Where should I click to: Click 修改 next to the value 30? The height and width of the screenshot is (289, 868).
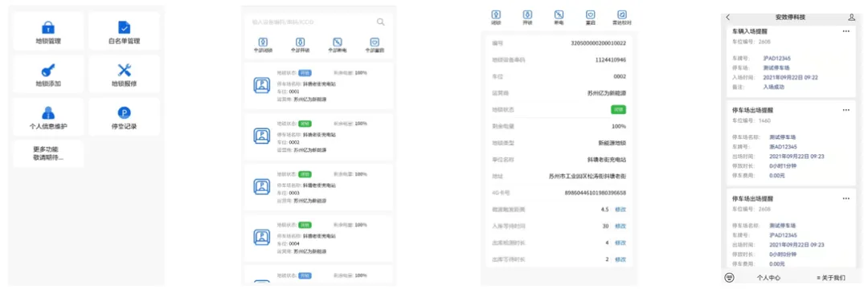tap(620, 226)
